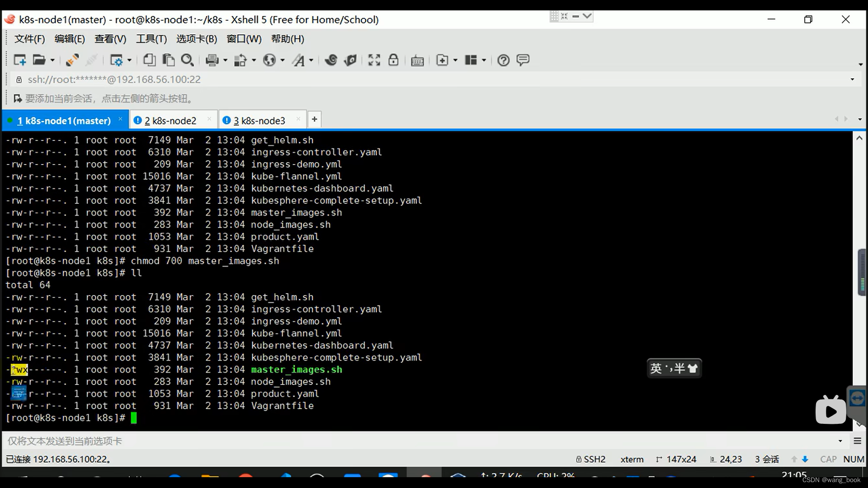Screen dimensions: 868x488
Task: Add a new tab with plus button
Action: (x=314, y=119)
